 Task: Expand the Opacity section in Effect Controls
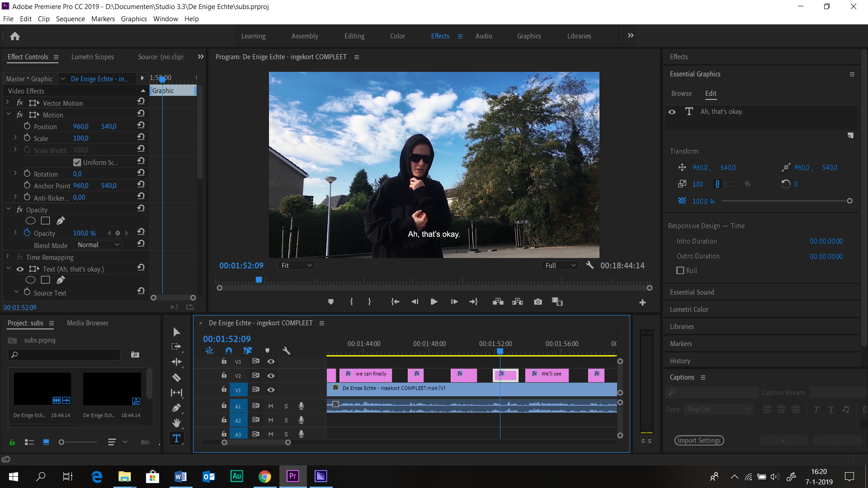coord(7,209)
